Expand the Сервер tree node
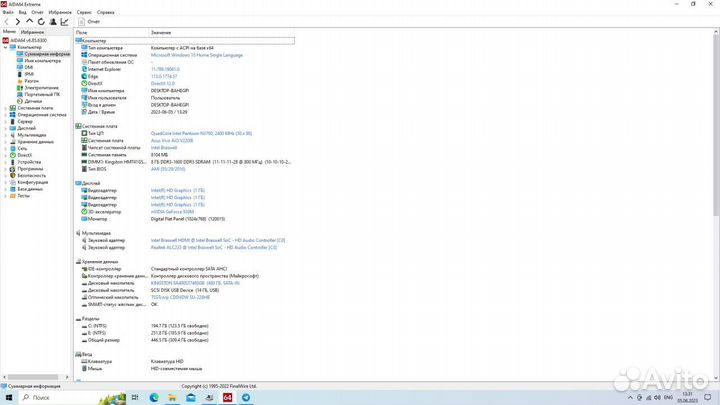Screen dimensions: 720x405 click(x=6, y=122)
